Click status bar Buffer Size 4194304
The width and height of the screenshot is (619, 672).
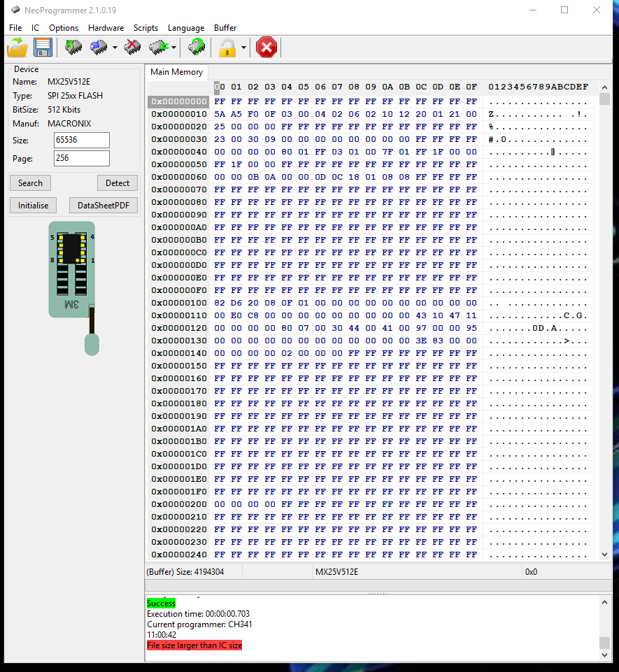click(185, 572)
